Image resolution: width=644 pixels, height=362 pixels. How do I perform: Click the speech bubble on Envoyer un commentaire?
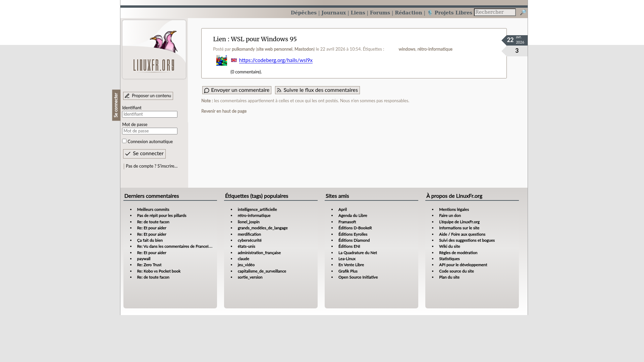click(x=207, y=90)
